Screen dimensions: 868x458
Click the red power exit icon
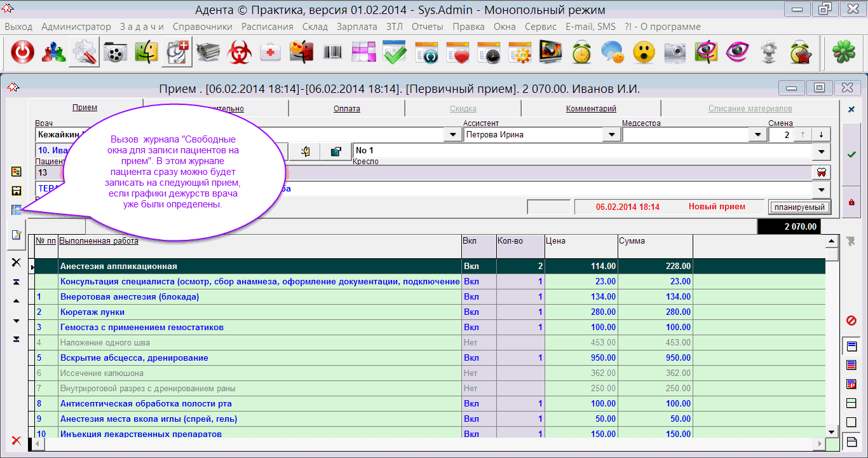coord(23,53)
